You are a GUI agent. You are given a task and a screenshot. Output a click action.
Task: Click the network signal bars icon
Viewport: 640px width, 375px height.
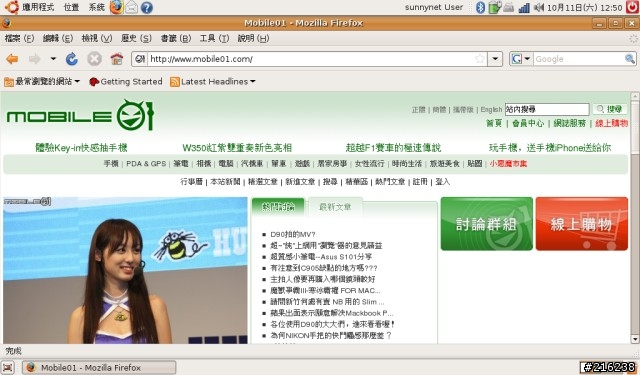tap(524, 7)
